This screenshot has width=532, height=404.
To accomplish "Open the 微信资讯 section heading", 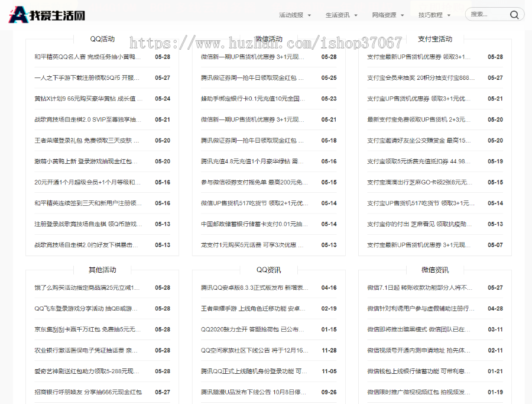I will coord(435,270).
